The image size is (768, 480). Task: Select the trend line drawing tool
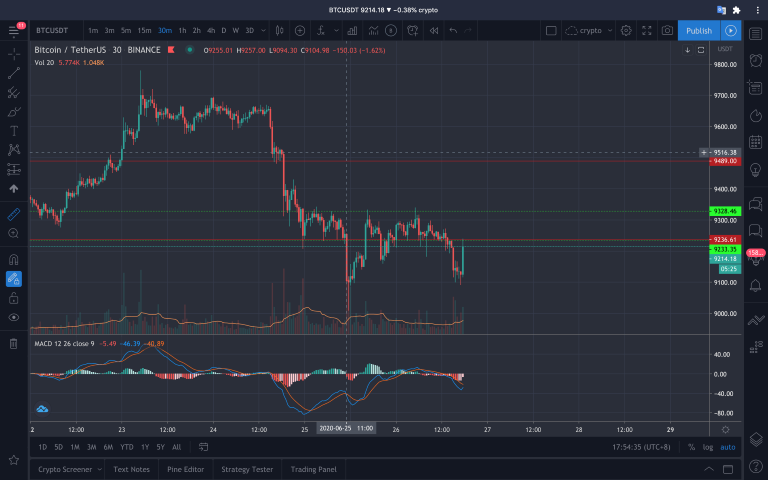coord(14,73)
